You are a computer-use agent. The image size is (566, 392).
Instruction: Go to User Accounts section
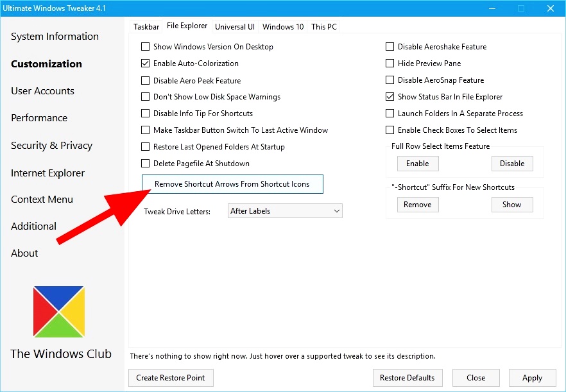(x=42, y=91)
